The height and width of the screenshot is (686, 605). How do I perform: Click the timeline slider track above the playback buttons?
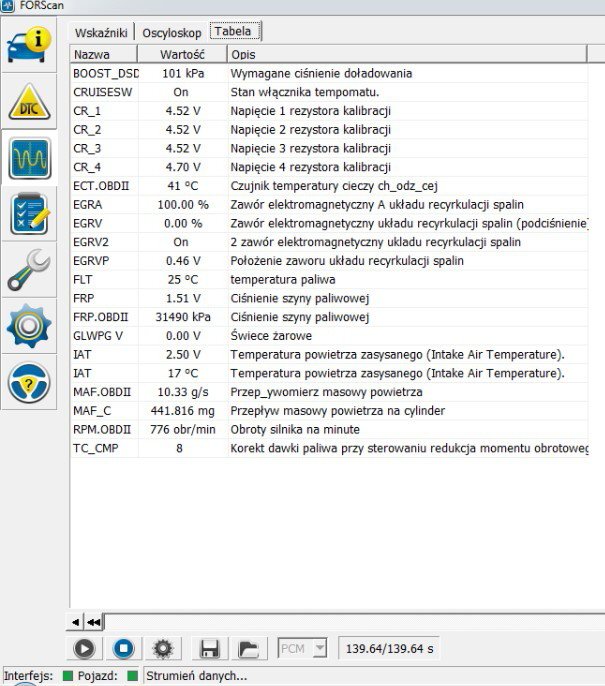pyautogui.click(x=350, y=621)
